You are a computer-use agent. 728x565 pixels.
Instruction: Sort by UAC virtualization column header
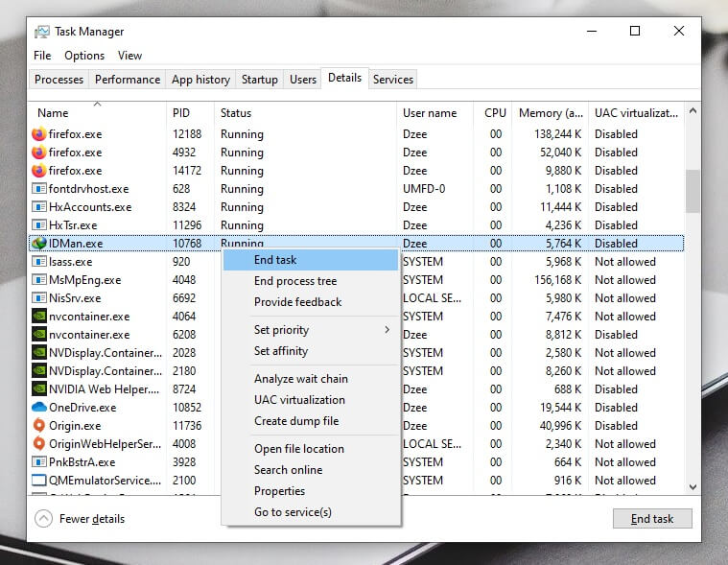636,113
